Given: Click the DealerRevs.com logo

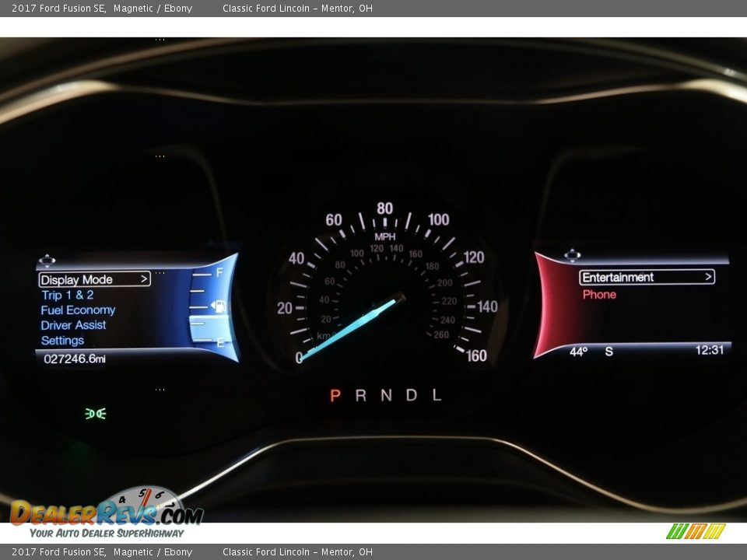Looking at the screenshot, I should (x=107, y=513).
